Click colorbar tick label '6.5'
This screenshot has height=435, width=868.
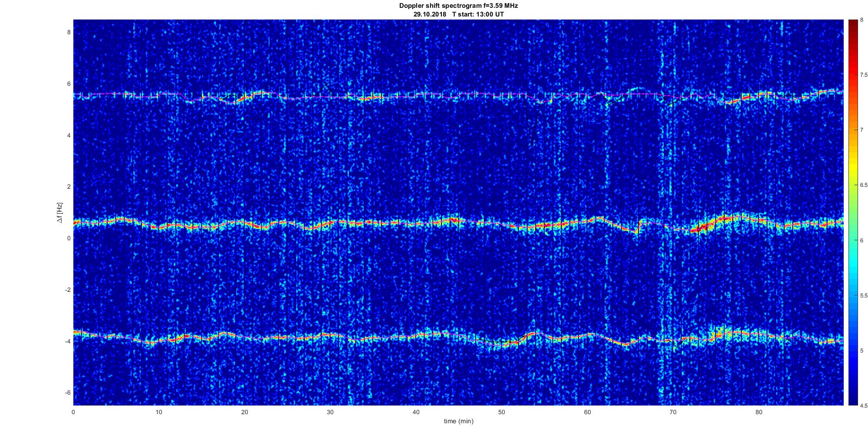pos(864,185)
